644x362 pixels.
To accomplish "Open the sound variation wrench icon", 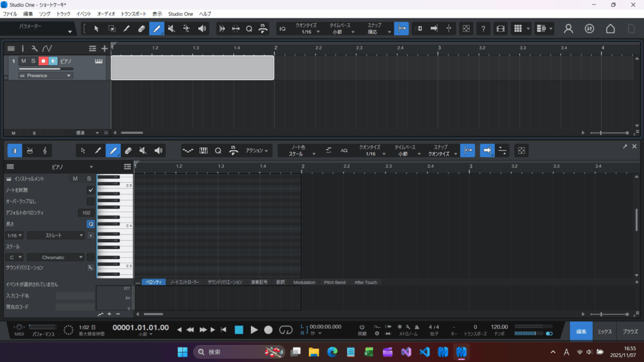I will coord(91,267).
